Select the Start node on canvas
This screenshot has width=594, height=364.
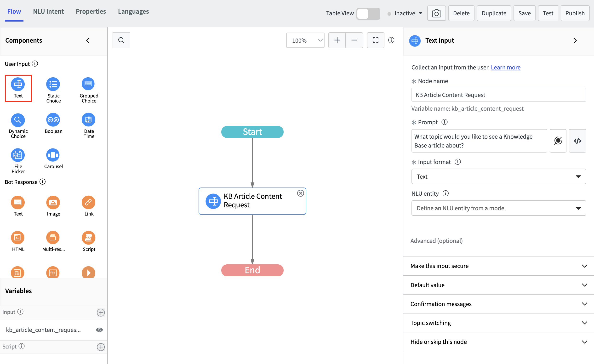click(252, 132)
